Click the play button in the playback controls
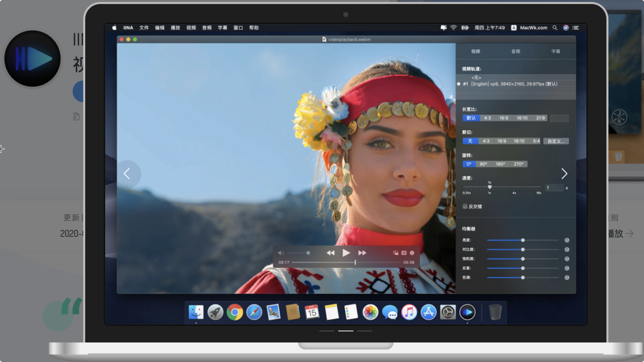The width and height of the screenshot is (644, 362). pos(346,253)
